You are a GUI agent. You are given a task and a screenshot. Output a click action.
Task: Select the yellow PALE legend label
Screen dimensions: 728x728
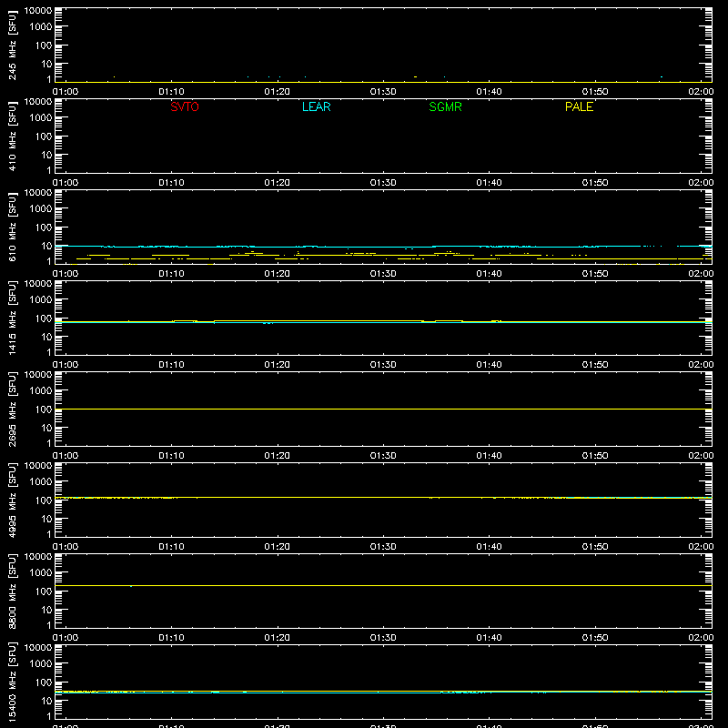pos(579,106)
